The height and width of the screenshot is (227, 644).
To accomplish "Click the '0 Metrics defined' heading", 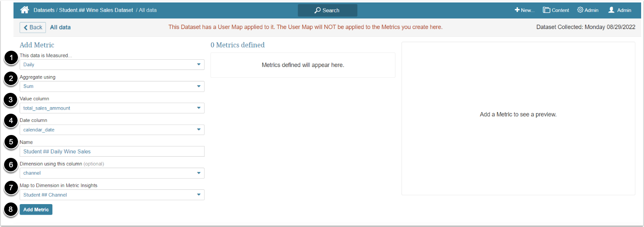I will pyautogui.click(x=238, y=45).
